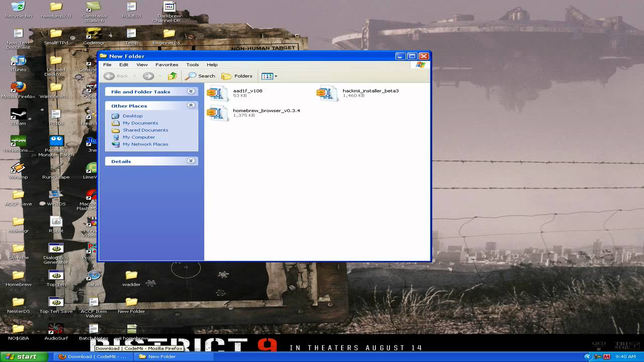The width and height of the screenshot is (644, 362).
Task: Select New Text Document on desktop
Action: pos(18,39)
